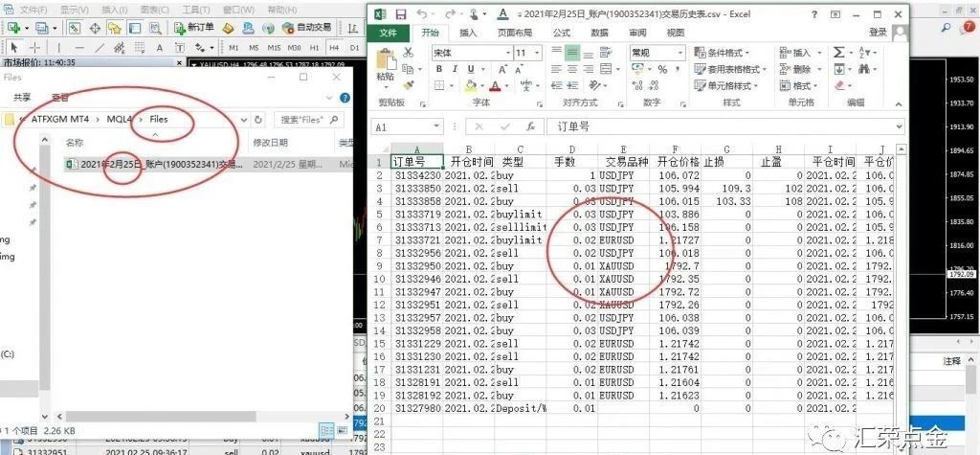Select the cursor arrow tool in MT4
Image resolution: width=980 pixels, height=455 pixels.
(15, 48)
